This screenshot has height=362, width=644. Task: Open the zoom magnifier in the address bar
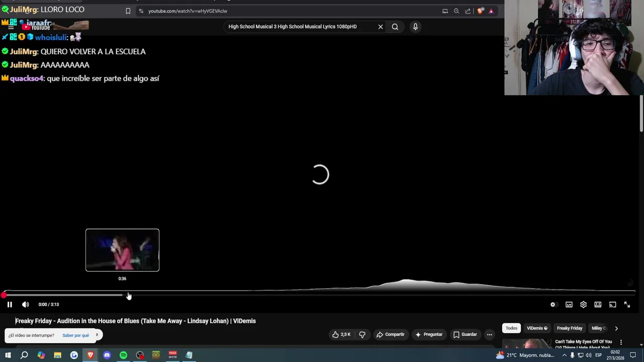456,11
